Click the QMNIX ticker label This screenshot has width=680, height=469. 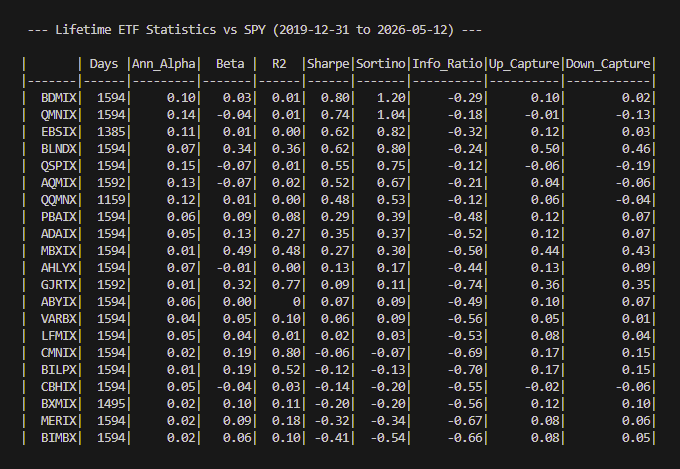(x=59, y=115)
